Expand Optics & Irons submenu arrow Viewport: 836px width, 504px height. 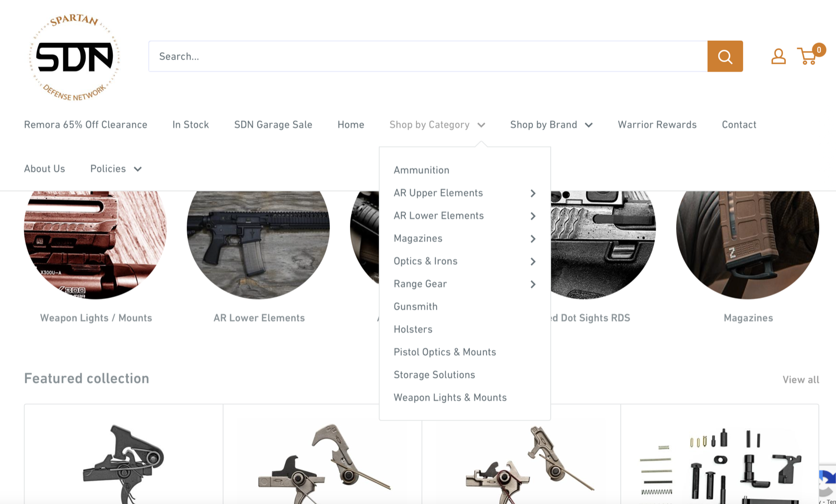533,261
